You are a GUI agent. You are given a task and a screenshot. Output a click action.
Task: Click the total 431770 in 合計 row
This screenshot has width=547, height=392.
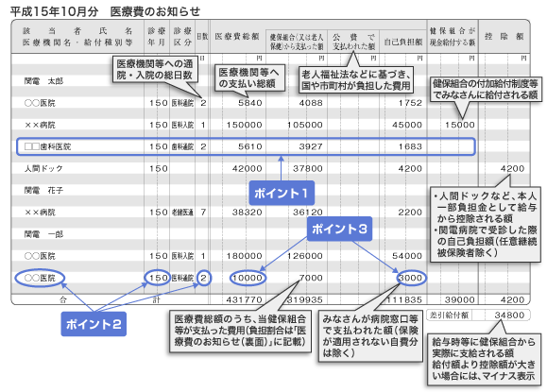244,299
